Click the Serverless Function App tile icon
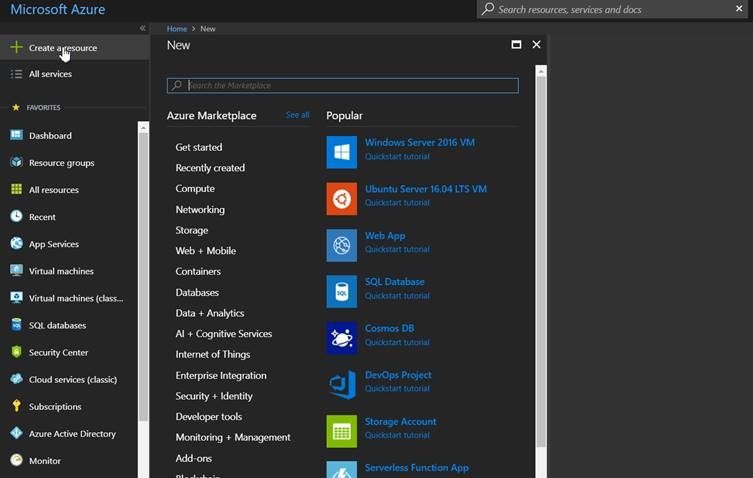 tap(341, 470)
